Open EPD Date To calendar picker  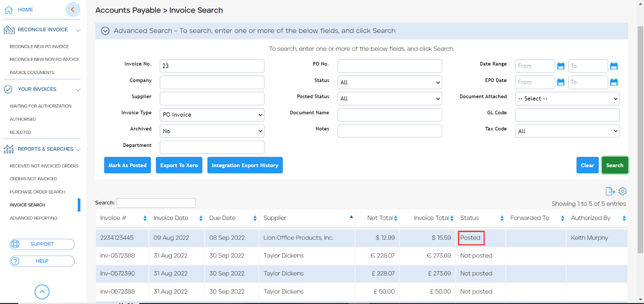point(614,82)
